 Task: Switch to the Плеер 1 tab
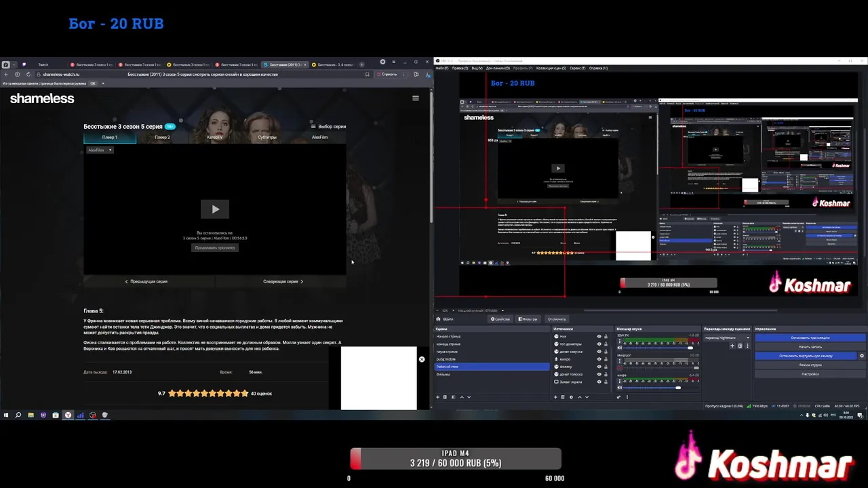pos(110,137)
